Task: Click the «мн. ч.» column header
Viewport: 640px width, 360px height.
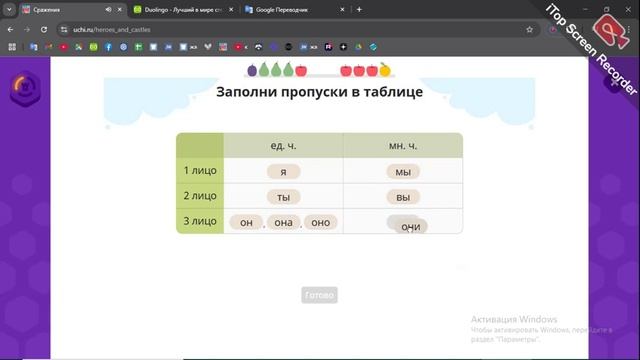Action: [x=403, y=145]
